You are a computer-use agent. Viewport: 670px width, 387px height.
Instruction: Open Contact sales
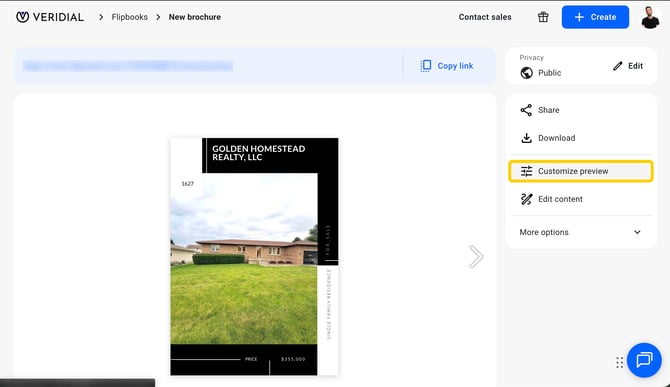coord(485,17)
